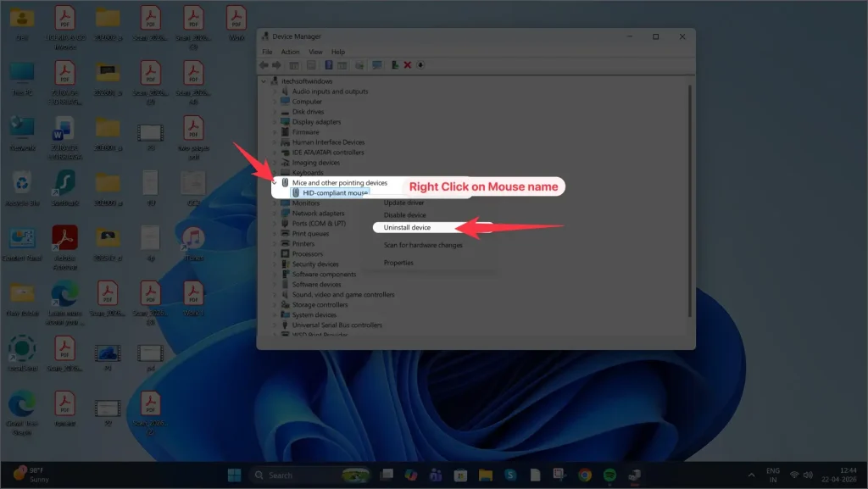
Task: Click the circular down-arrow toolbar icon
Action: point(420,65)
